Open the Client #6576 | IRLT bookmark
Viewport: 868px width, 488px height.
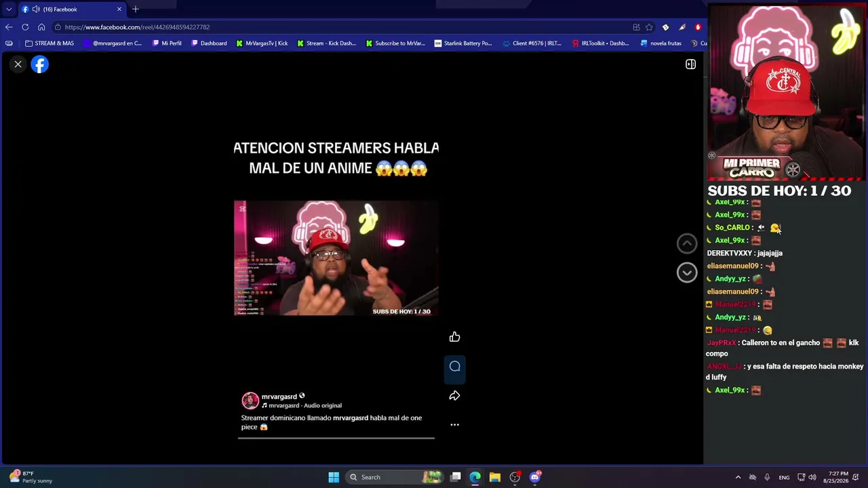pyautogui.click(x=532, y=43)
